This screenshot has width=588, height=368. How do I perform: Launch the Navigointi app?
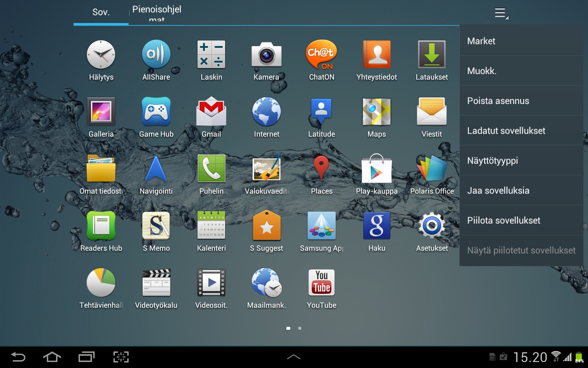click(x=156, y=175)
